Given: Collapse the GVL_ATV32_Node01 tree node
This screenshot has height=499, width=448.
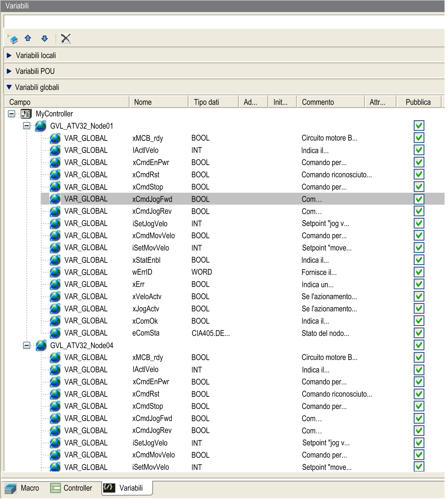Looking at the screenshot, I should 27,126.
